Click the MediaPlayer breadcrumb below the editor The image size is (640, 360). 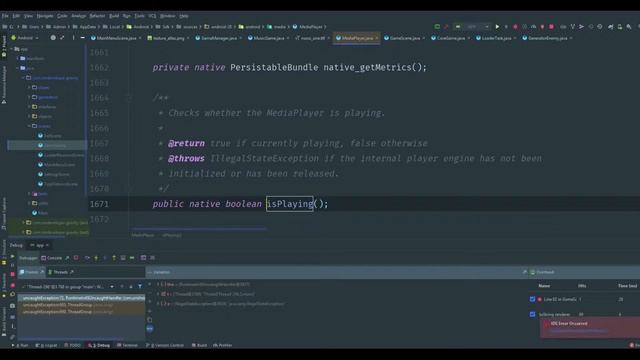[143, 235]
